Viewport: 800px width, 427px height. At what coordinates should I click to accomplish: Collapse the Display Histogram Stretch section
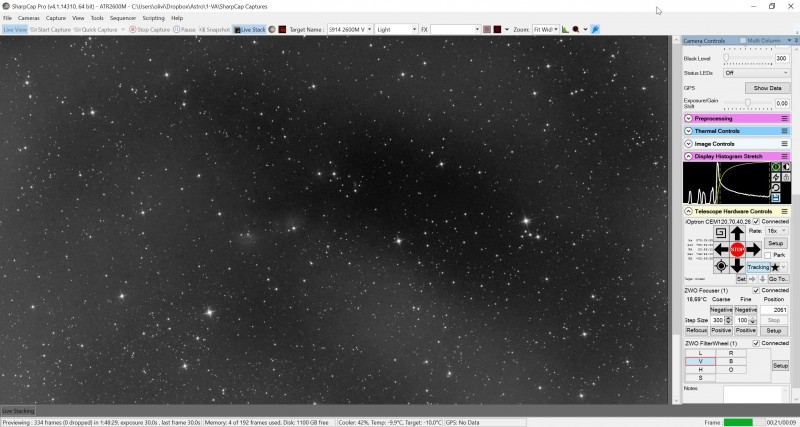[688, 157]
